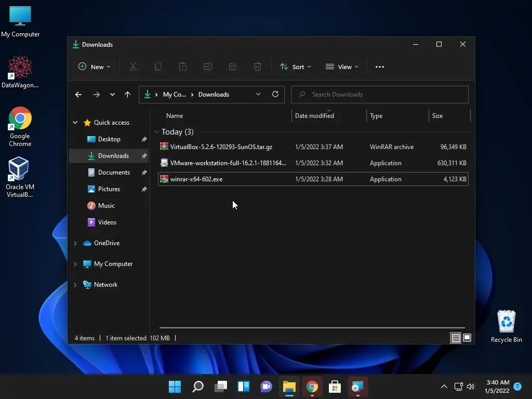Expand OneDrive in navigation pane

pos(75,243)
